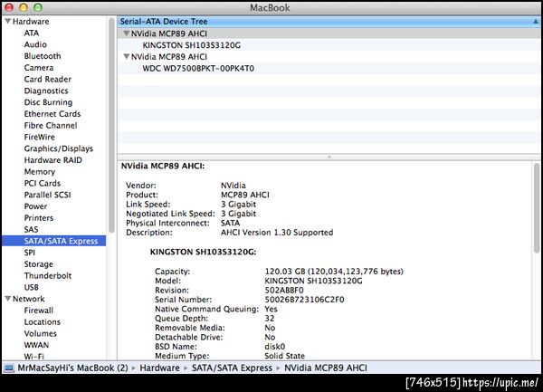Select SAS in the sidebar

tap(31, 229)
